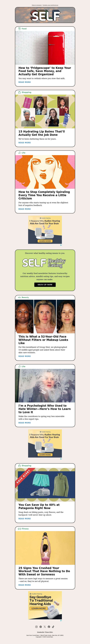Open the red refrigerator article image
The height and width of the screenshot is (644, 90).
[x=45, y=48]
